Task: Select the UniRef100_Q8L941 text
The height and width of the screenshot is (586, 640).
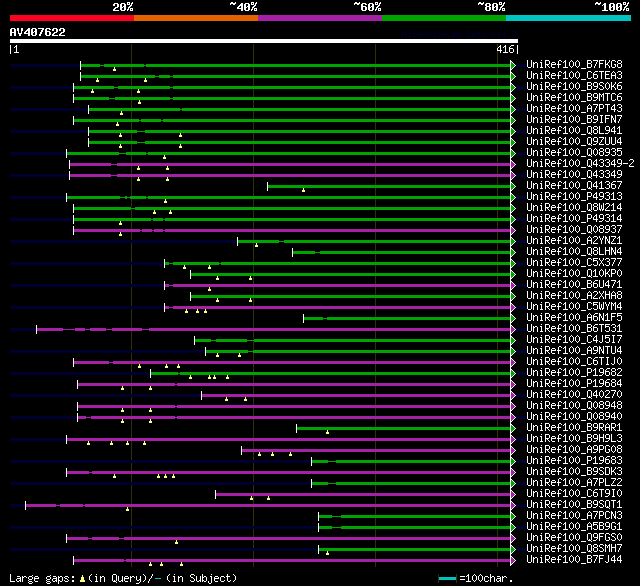Action: tap(574, 131)
